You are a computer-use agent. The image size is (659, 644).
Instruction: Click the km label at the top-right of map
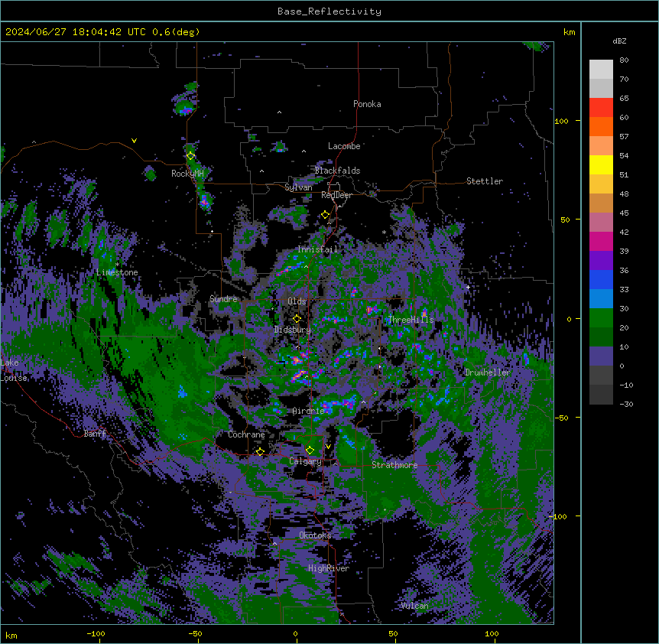tap(570, 32)
